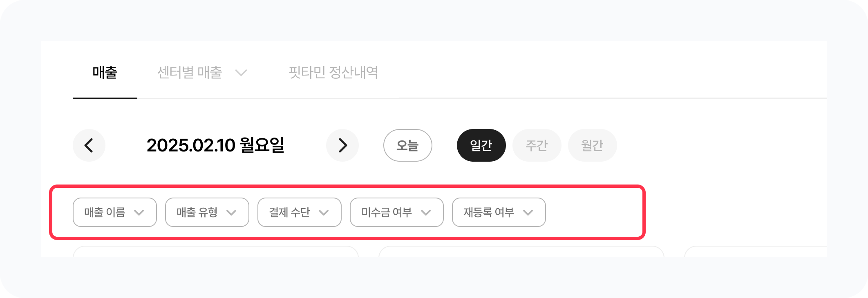Viewport: 868px width, 298px height.
Task: Select the 일간 daily view
Action: pyautogui.click(x=481, y=145)
